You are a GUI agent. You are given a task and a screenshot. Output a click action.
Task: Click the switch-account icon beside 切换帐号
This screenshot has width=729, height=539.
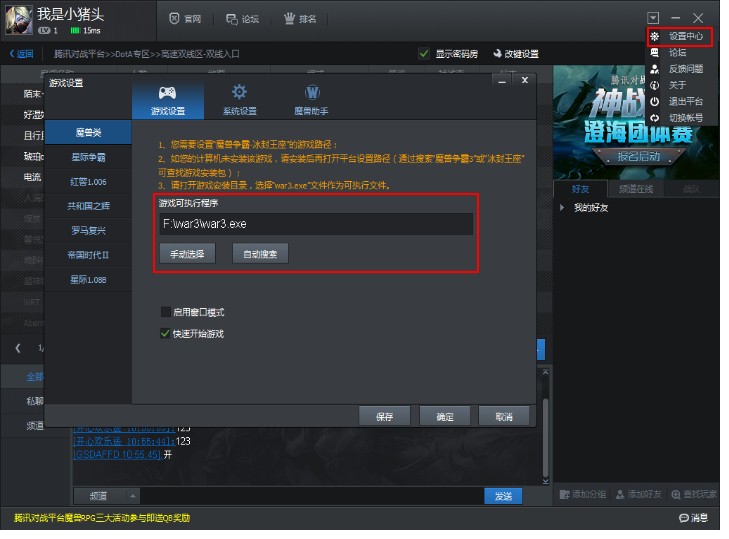tap(655, 118)
